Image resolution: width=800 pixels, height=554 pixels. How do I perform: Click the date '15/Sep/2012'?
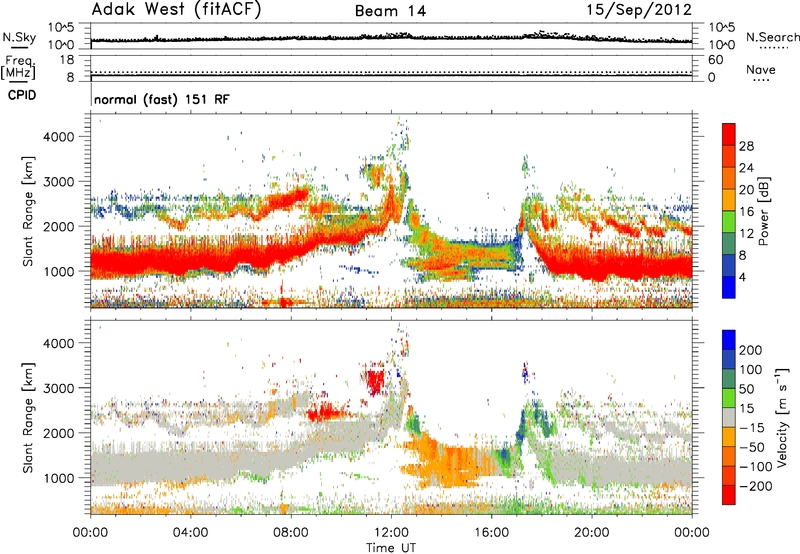point(639,10)
